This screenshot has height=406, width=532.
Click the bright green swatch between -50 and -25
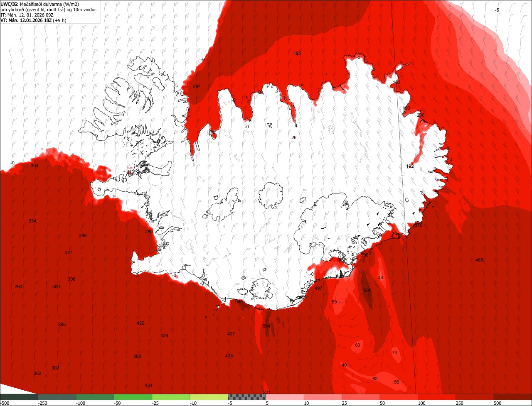coord(133,397)
